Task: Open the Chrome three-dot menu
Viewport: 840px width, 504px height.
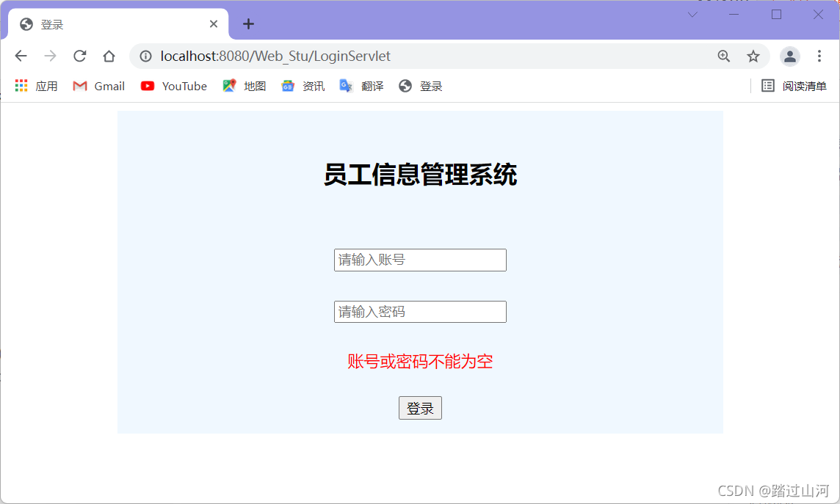Action: click(820, 56)
